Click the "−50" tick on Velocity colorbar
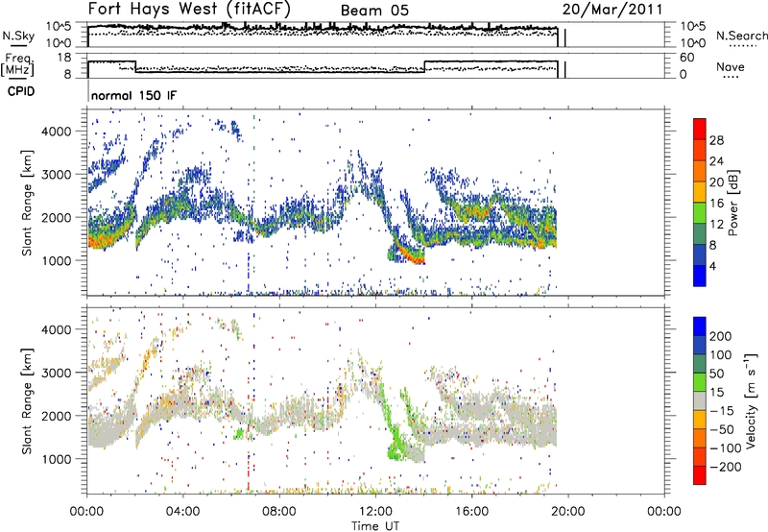Image resolution: width=768 pixels, height=532 pixels. [720, 429]
